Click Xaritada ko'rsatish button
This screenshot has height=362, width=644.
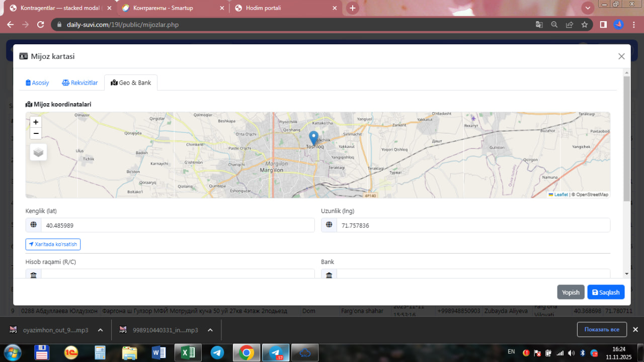pyautogui.click(x=53, y=244)
